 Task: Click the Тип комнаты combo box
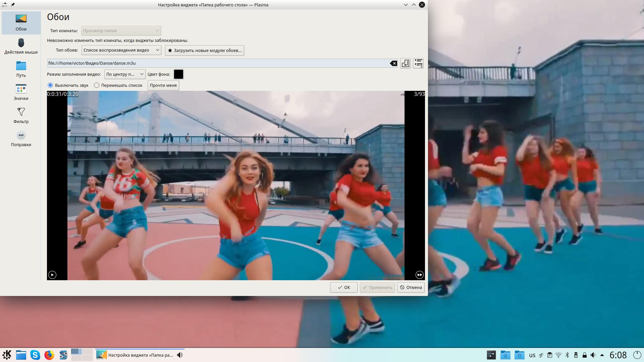(121, 31)
